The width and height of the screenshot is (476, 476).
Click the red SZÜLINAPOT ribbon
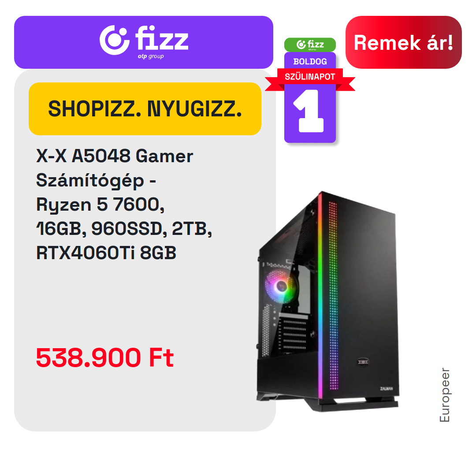pos(310,77)
